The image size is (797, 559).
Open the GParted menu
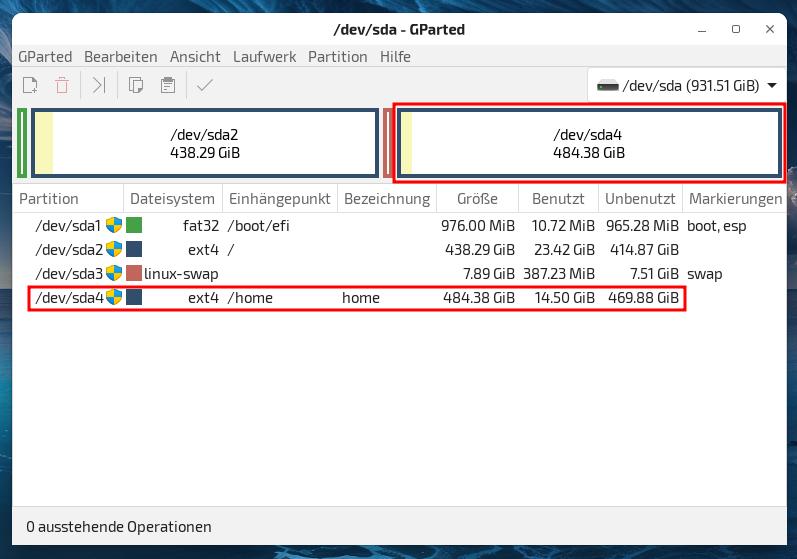[x=44, y=57]
